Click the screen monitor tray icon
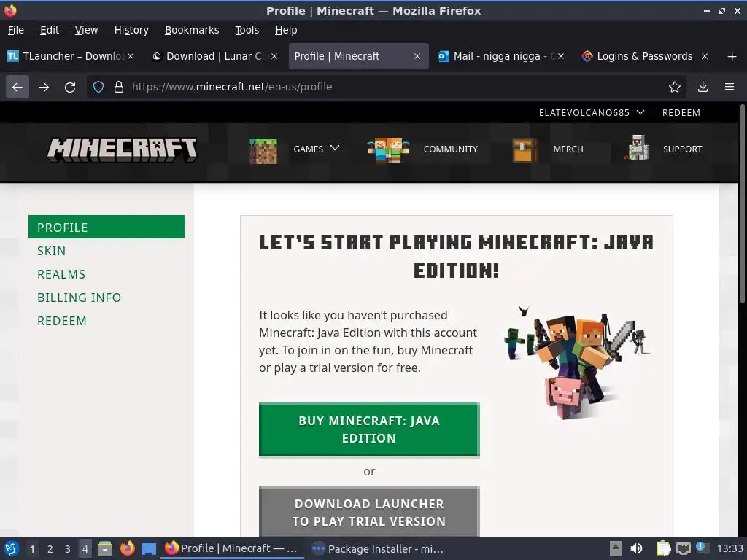Viewport: 747px width, 560px height. (683, 548)
